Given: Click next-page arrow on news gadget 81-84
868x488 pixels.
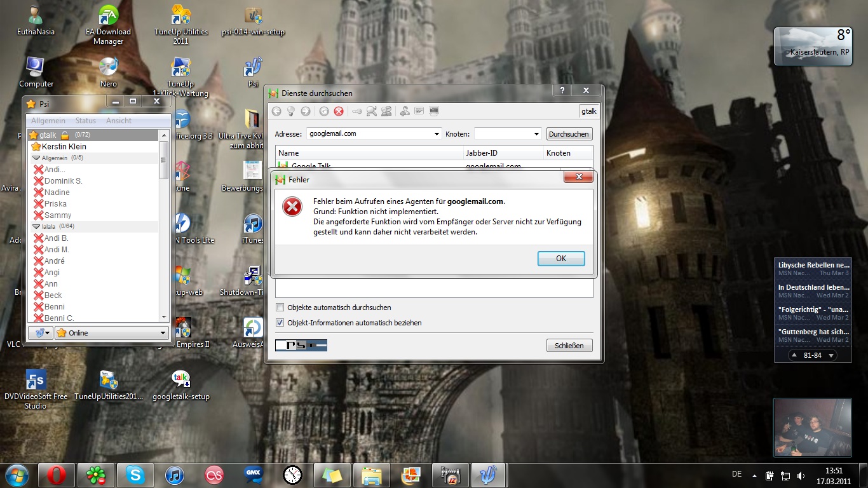Looking at the screenshot, I should (830, 355).
